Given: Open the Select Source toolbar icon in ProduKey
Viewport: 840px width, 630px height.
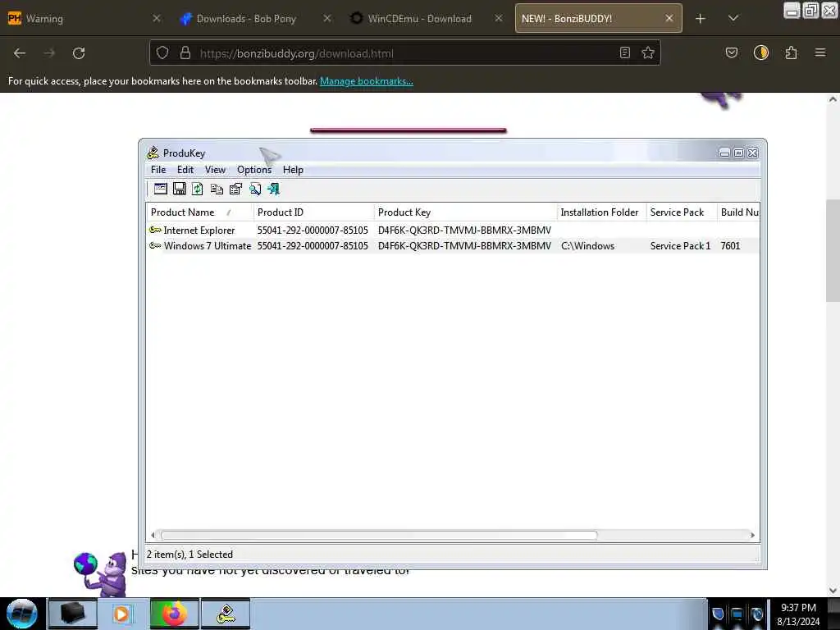Looking at the screenshot, I should click(x=160, y=189).
